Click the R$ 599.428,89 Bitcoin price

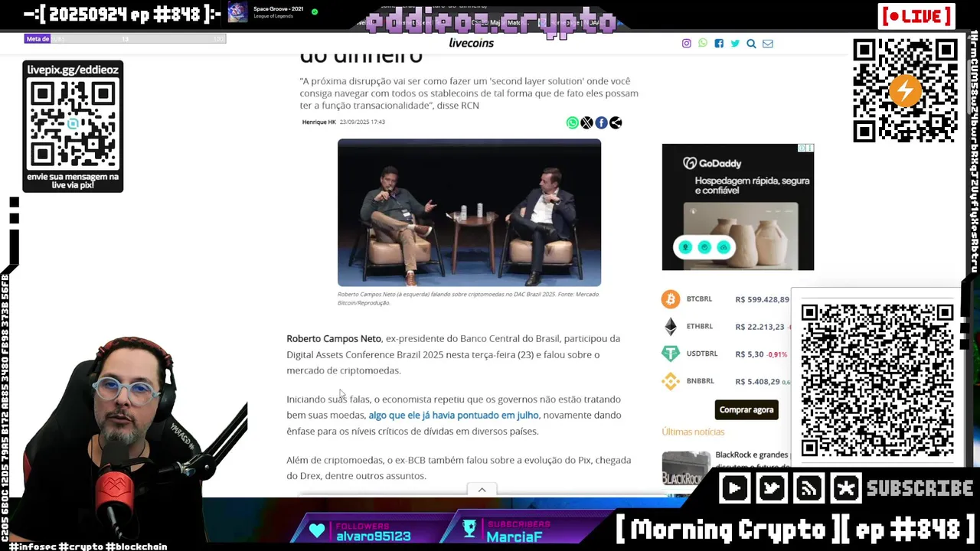(762, 299)
